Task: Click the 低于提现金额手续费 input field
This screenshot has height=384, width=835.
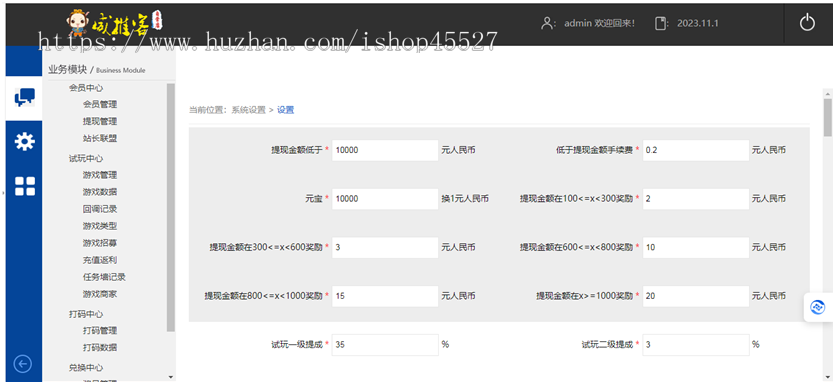Action: [696, 150]
